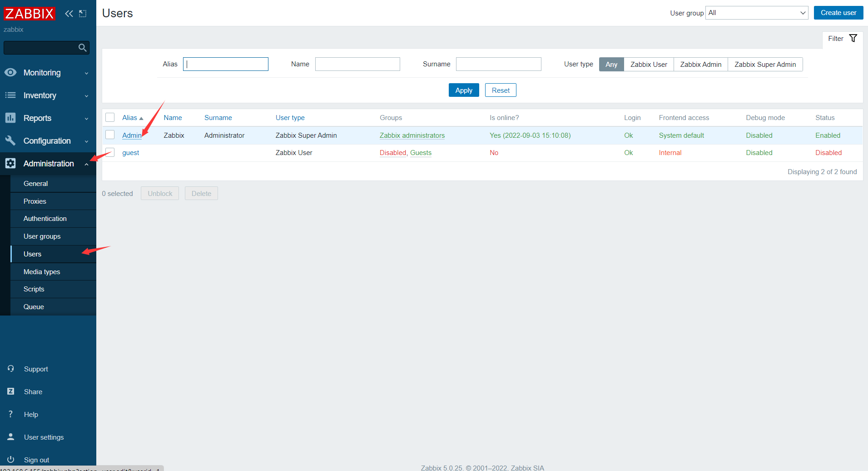Click the Alias sort ascending arrow
Image resolution: width=868 pixels, height=471 pixels.
point(141,118)
